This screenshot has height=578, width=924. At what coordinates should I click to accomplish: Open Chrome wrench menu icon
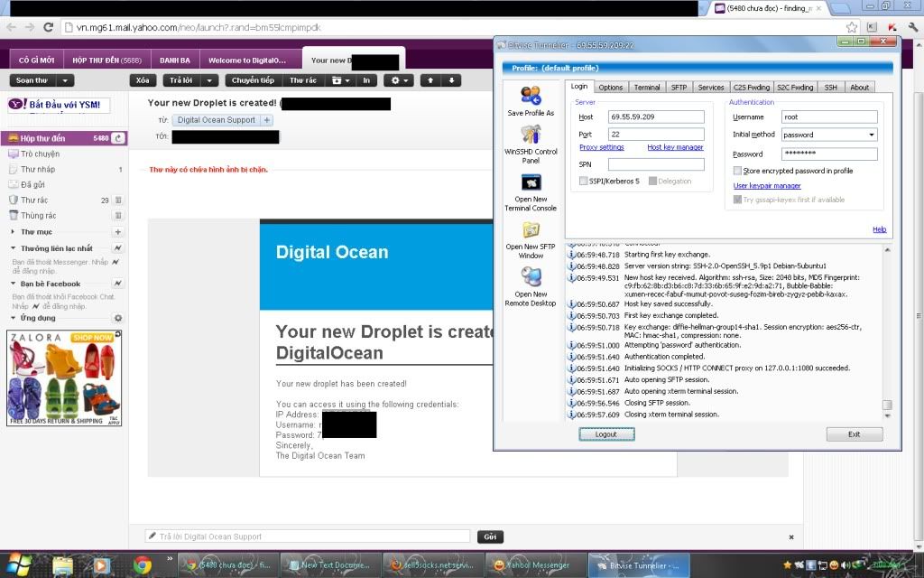(913, 27)
